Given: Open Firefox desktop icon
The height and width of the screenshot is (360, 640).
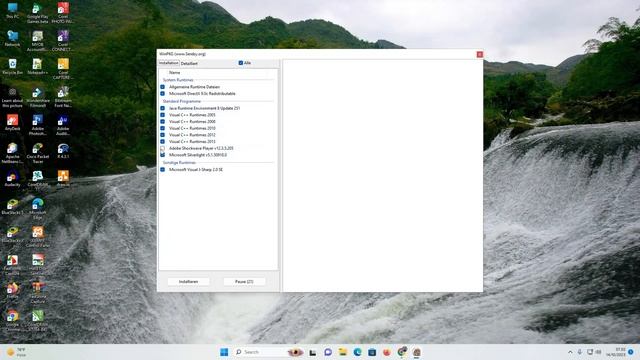Looking at the screenshot, I should pos(12,290).
